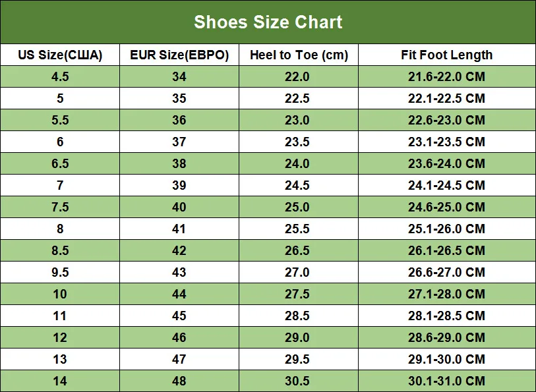
Task: Click the Fit Foot Length header
Action: coord(446,55)
